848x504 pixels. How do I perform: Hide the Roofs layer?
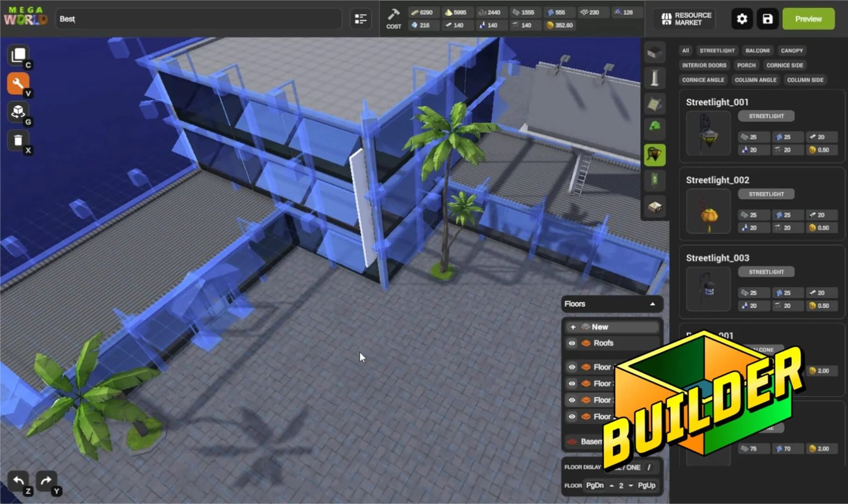572,343
